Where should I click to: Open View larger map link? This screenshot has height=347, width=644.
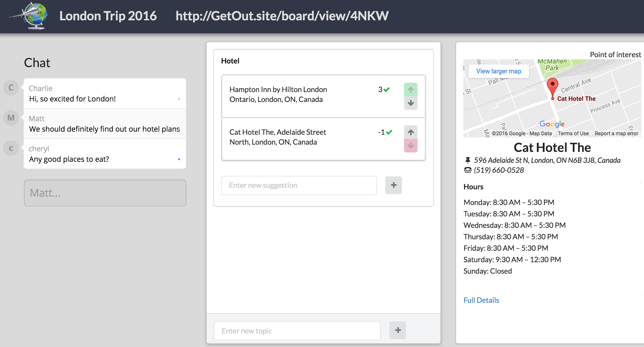[x=498, y=71]
